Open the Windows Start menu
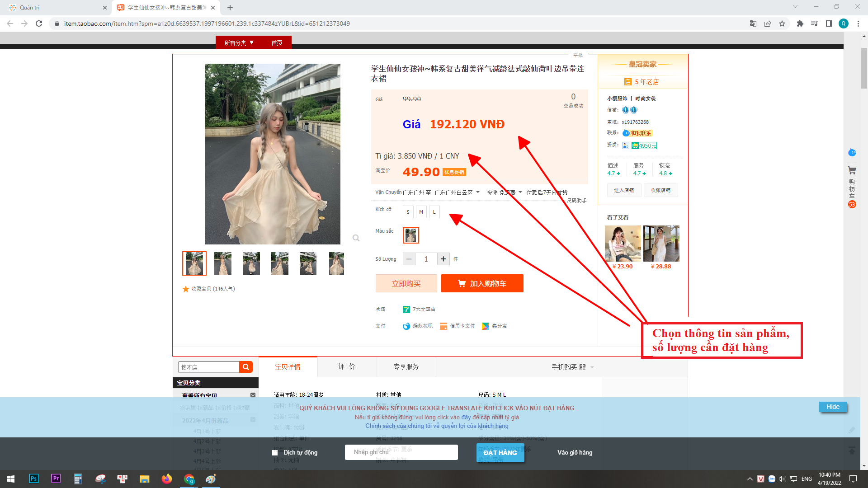 click(11, 479)
